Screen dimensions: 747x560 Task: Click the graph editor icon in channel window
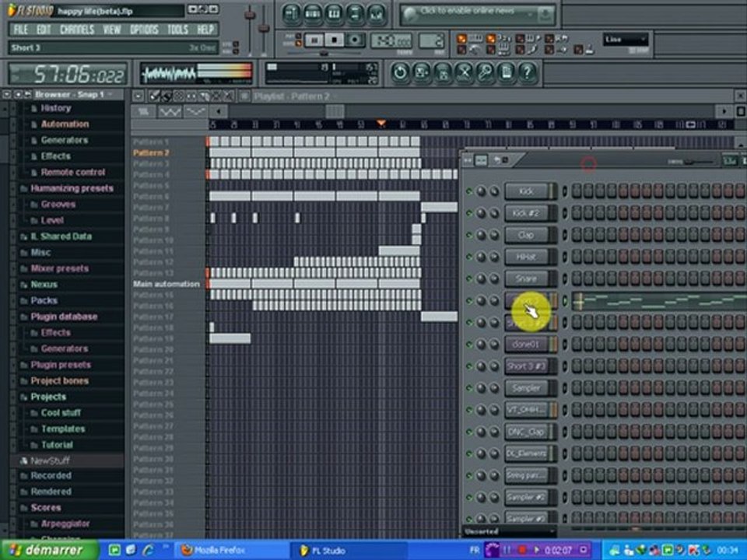pyautogui.click(x=481, y=160)
